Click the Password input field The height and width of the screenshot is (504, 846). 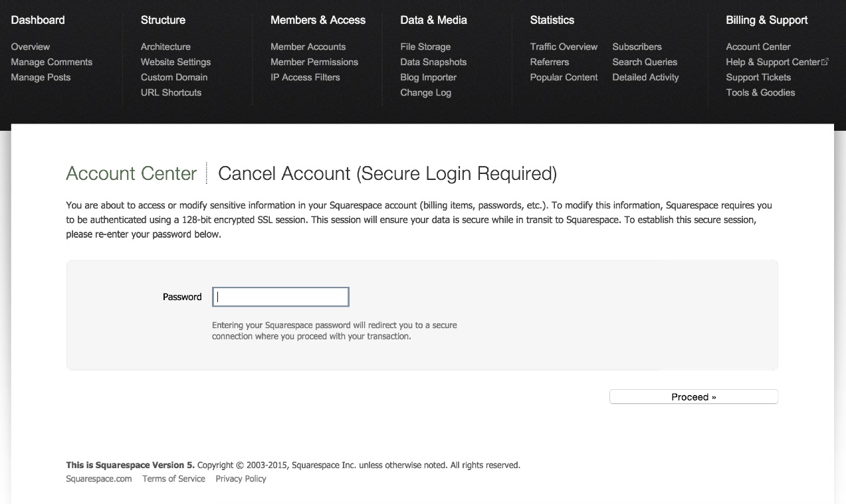pos(280,297)
